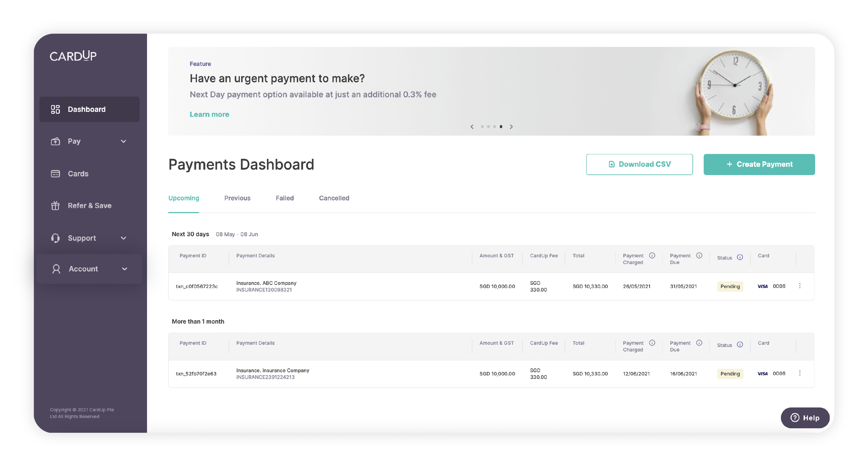Go to the previous banner slide arrow
This screenshot has width=868, height=467.
[x=472, y=127]
